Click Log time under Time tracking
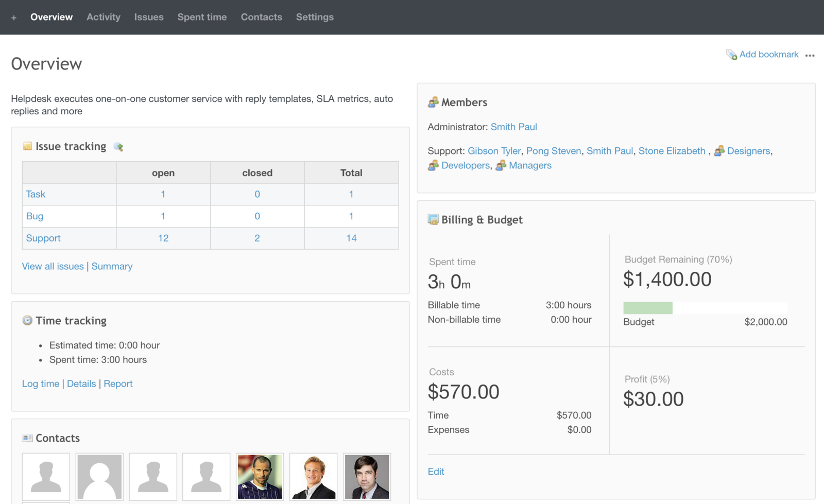The width and height of the screenshot is (824, 504). [x=40, y=384]
